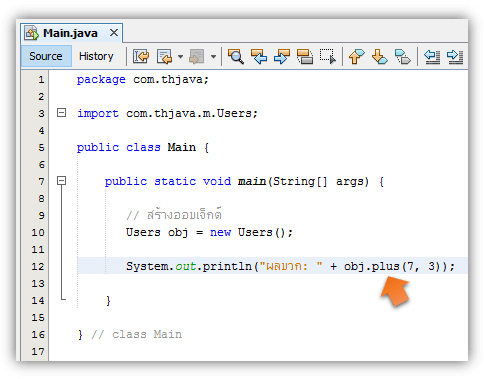
Task: Click the 'main' method name on line 7
Action: click(x=252, y=181)
